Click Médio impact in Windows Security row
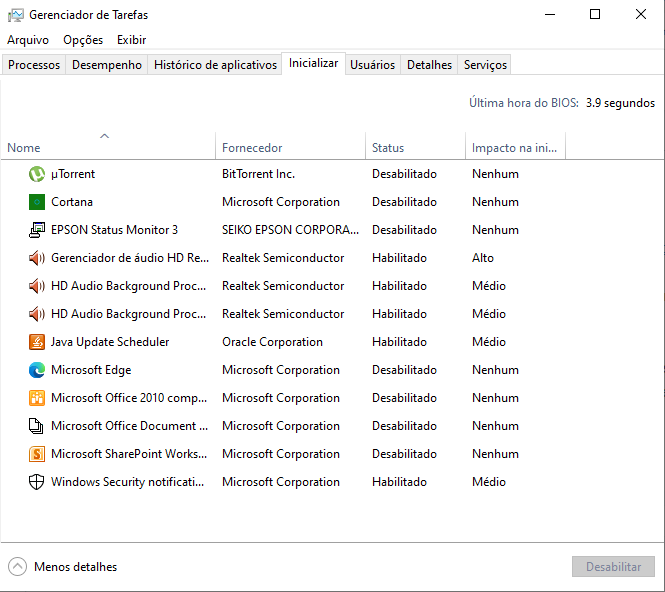665x592 pixels. (489, 482)
